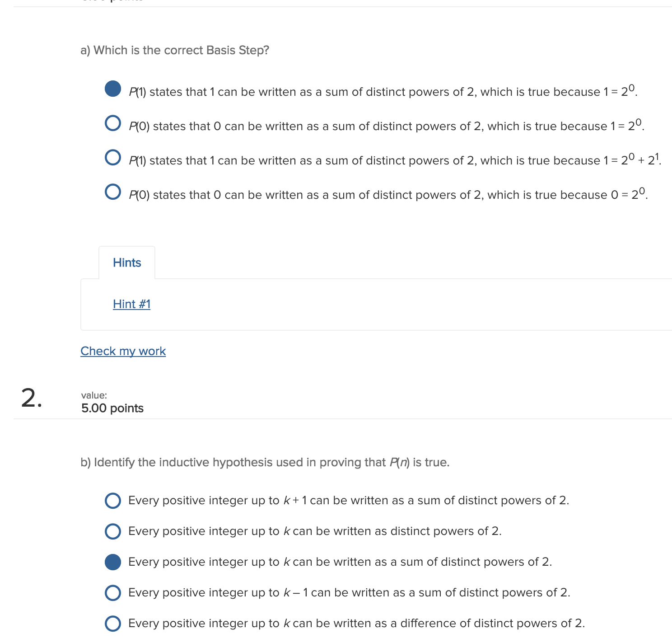
Task: Open Hint #1
Action: click(x=131, y=304)
